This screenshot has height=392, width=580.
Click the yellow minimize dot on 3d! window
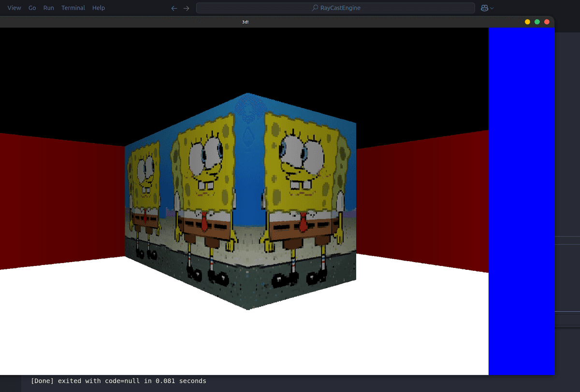point(526,22)
